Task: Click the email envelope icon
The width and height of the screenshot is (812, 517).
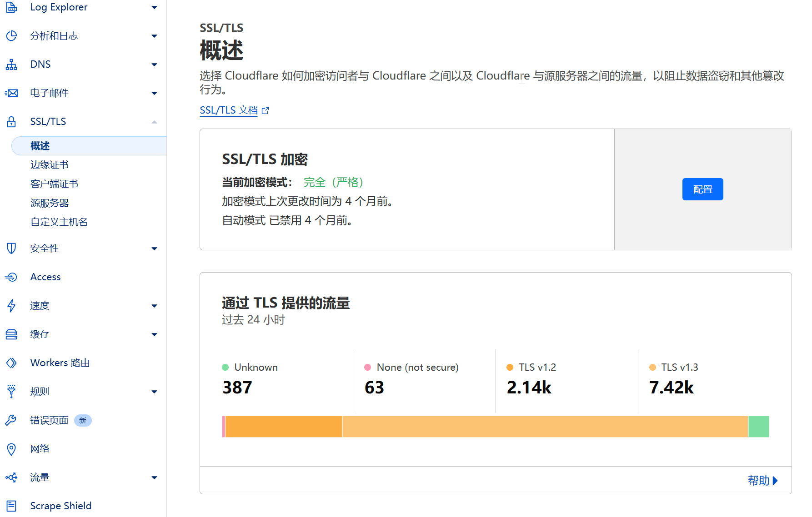Action: (x=11, y=93)
